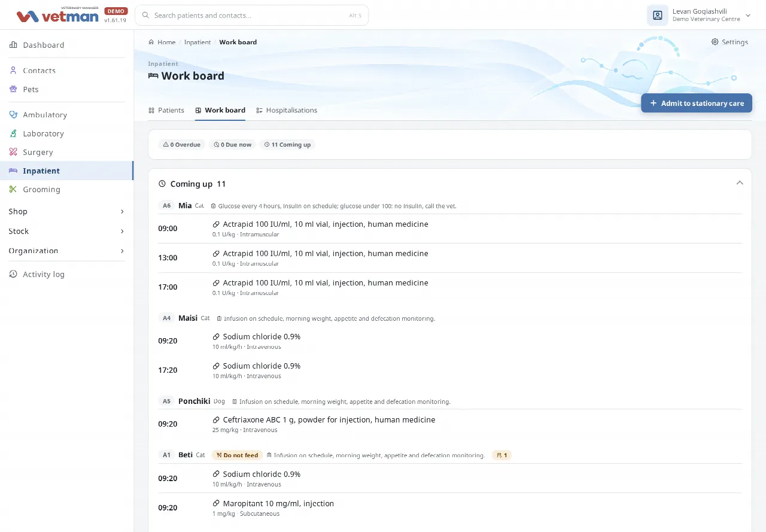This screenshot has height=532, width=766.
Task: Open the Pets section
Action: pos(66,89)
